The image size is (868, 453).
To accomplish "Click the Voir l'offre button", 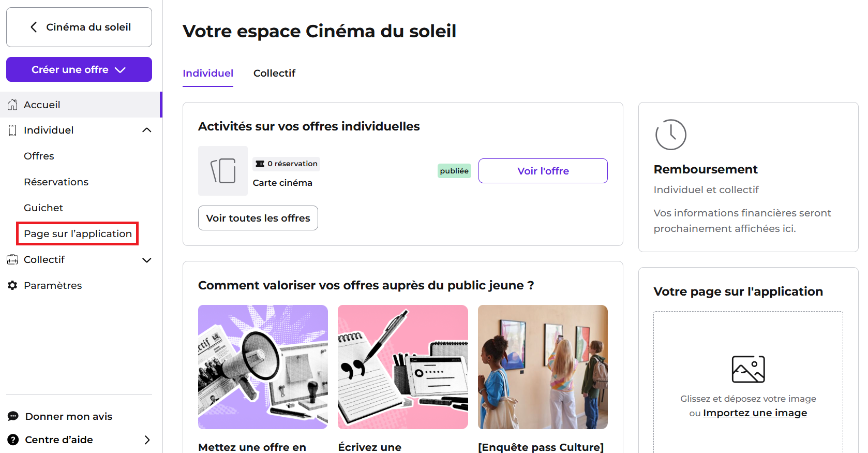I will click(x=543, y=171).
